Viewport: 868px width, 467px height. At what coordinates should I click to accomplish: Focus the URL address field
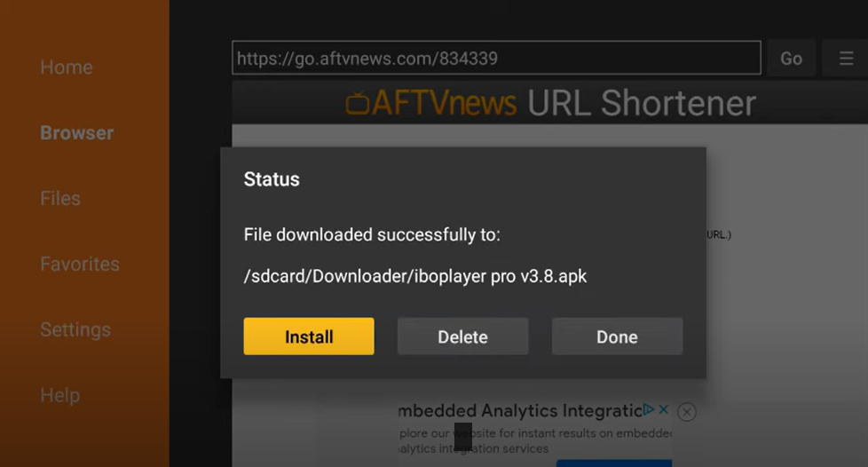point(496,58)
